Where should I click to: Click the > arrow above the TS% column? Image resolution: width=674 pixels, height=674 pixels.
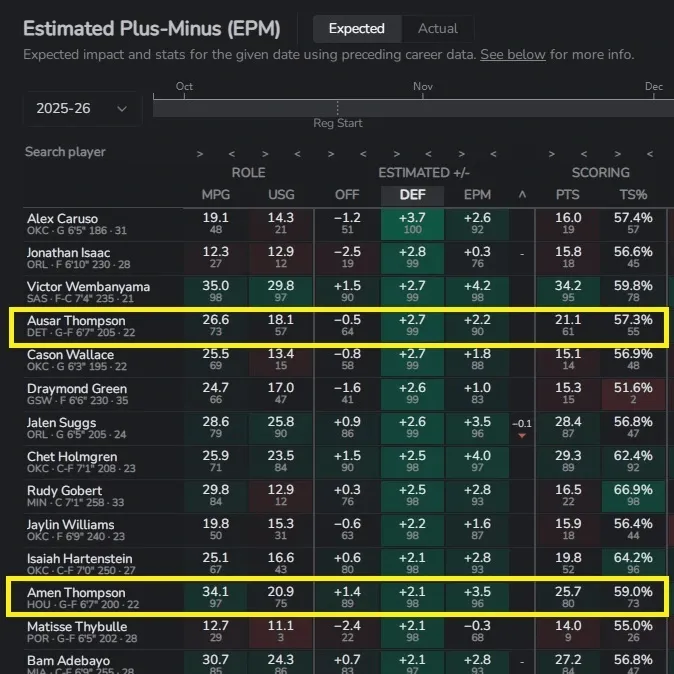(617, 153)
